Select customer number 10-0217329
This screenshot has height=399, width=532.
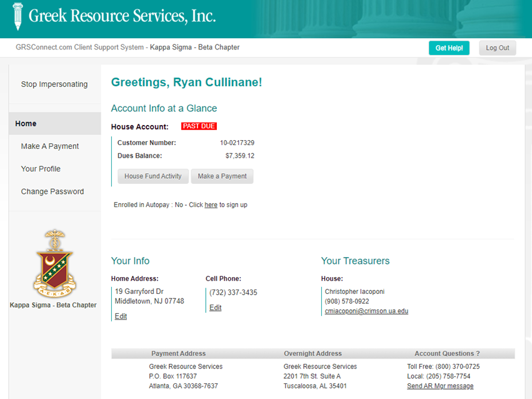coord(237,143)
